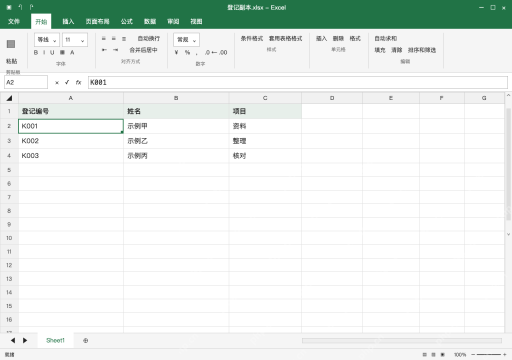Screen dimensions: 512x360
Task: Click the font color A icon
Action: (72, 52)
